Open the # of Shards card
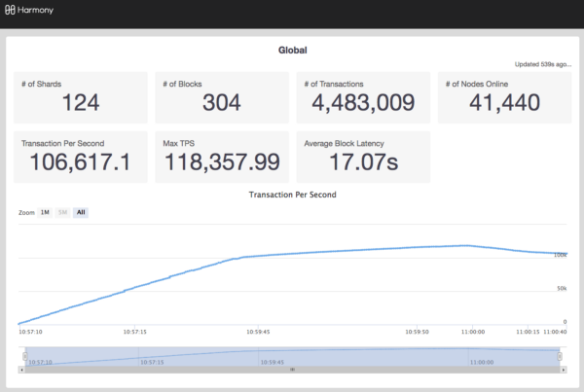The height and width of the screenshot is (392, 584). click(x=81, y=96)
